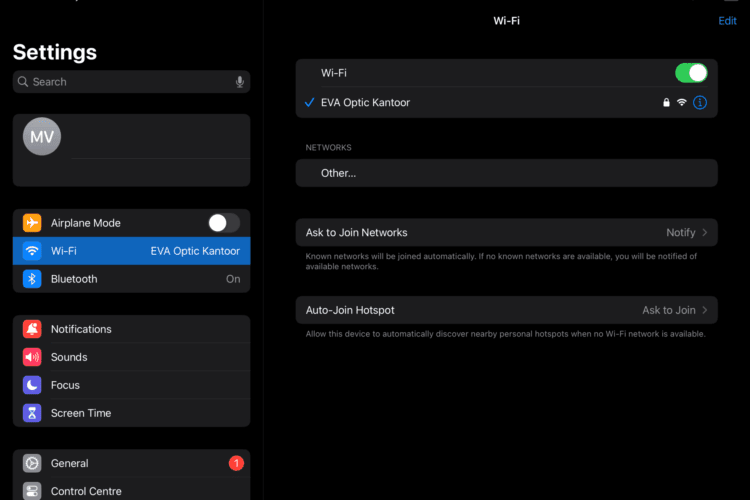
Task: Click the blue Bluetooth icon
Action: (32, 279)
